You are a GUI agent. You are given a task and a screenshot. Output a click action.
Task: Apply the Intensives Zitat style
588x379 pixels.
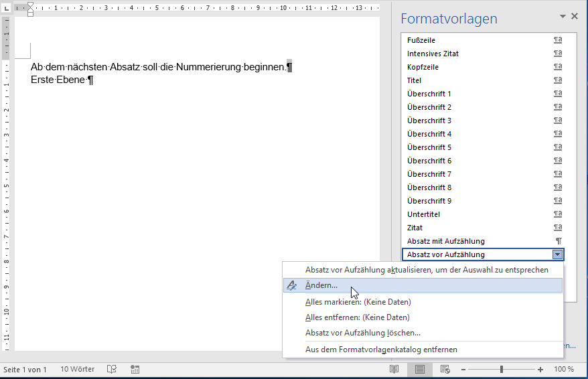tap(433, 54)
